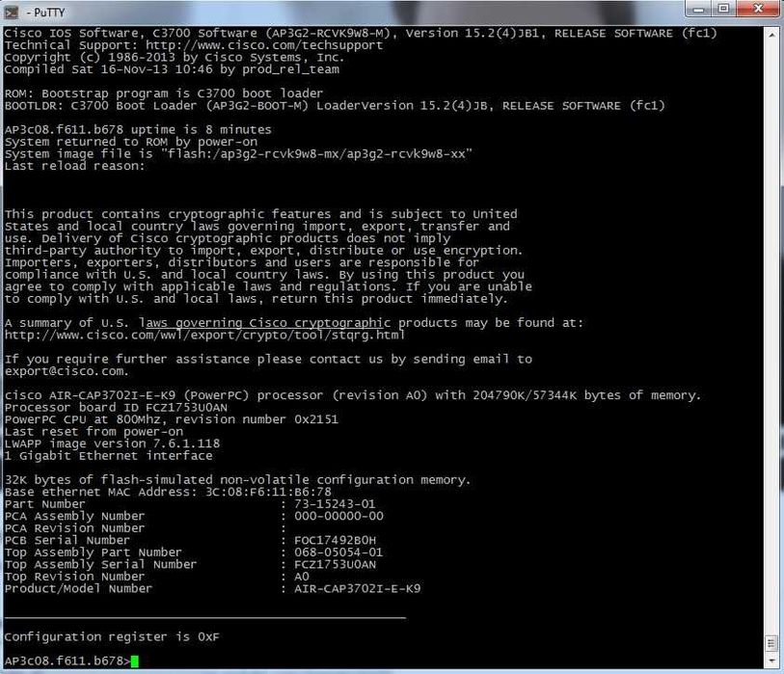Click the scrollbar down arrow
Viewport: 784px width, 674px height.
coord(772,661)
